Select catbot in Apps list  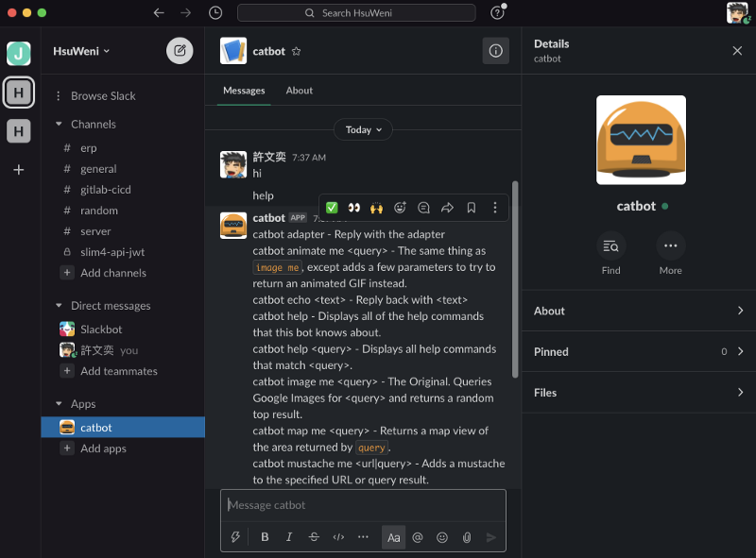[x=123, y=428]
